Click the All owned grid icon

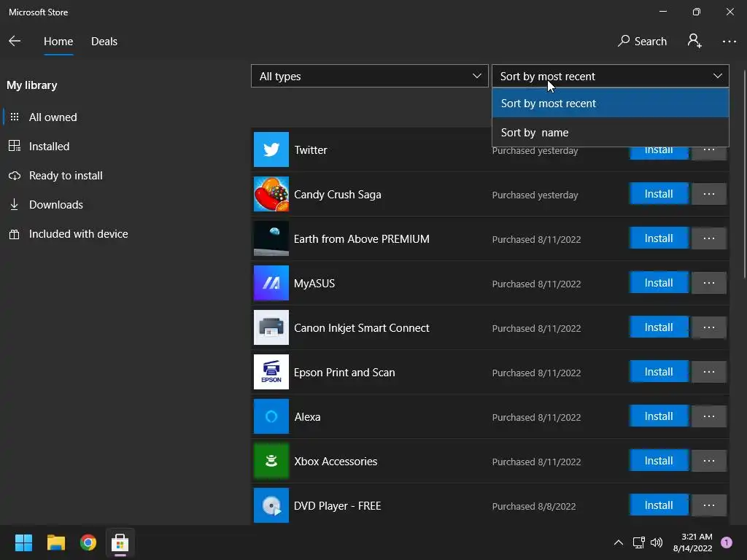15,117
